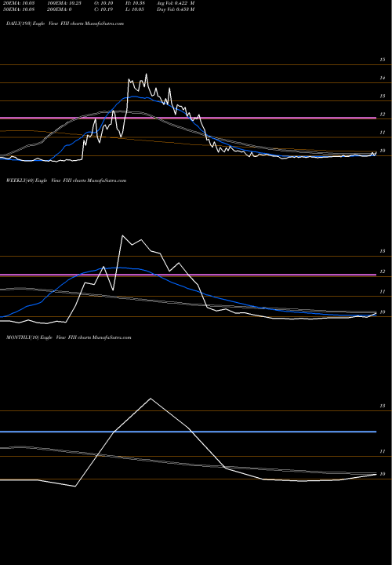
Task: Click the 11 axis label on daily chart
Action: 383,133
